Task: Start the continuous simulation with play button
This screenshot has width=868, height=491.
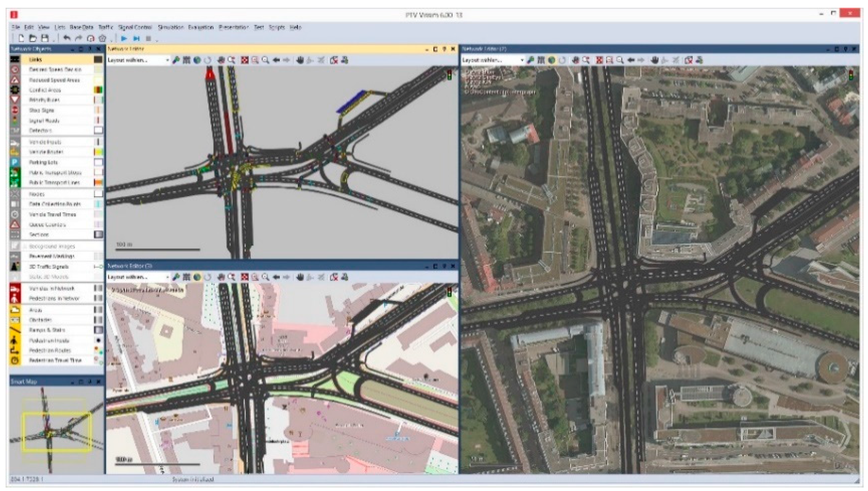Action: (x=124, y=38)
